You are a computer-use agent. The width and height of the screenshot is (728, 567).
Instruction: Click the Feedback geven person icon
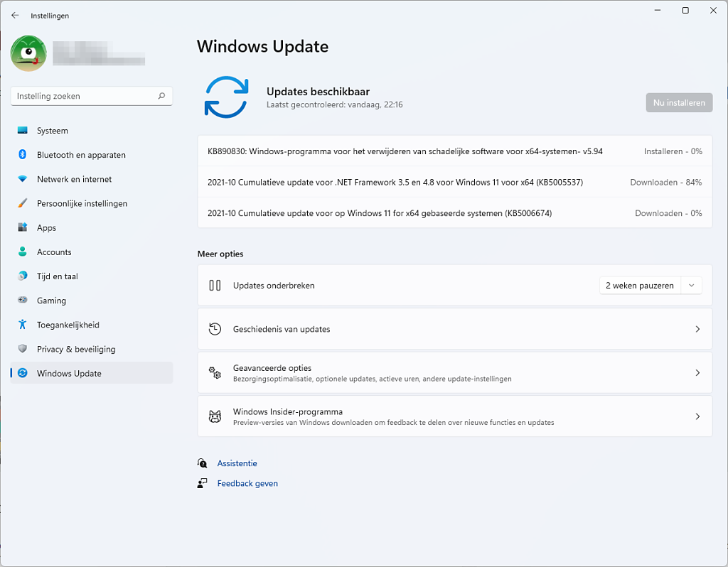(x=202, y=483)
